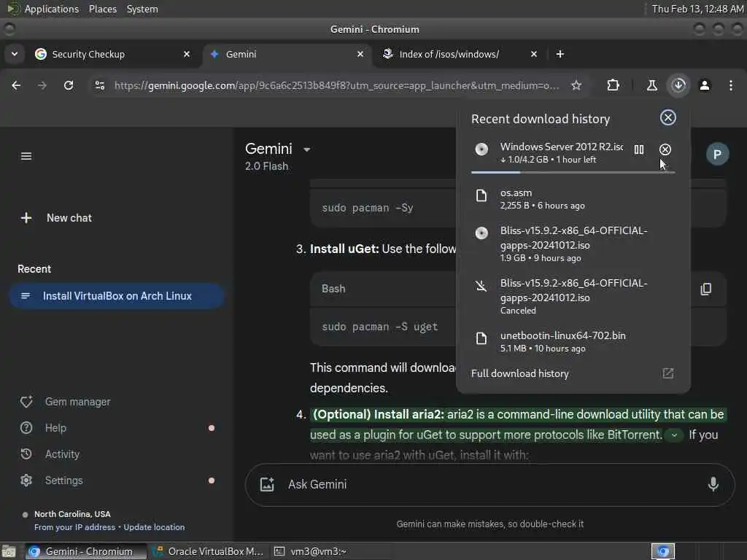Open the Applications menu

click(x=52, y=9)
